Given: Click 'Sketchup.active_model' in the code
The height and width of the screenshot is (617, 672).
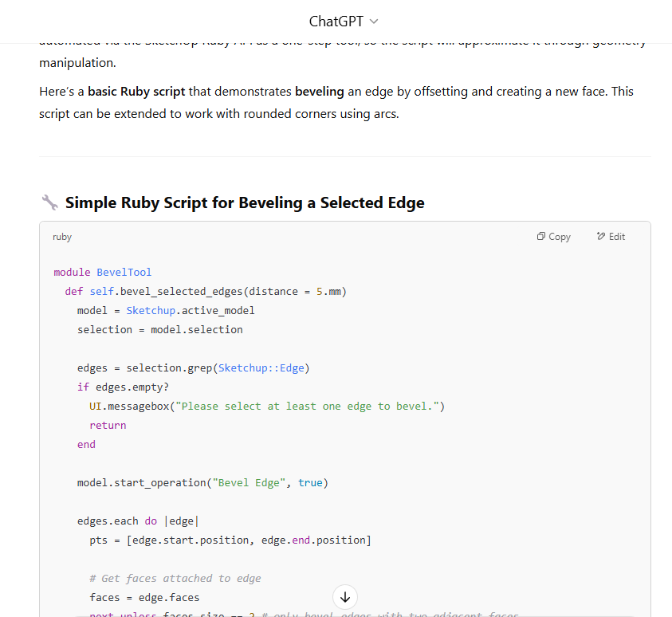Looking at the screenshot, I should 191,310.
